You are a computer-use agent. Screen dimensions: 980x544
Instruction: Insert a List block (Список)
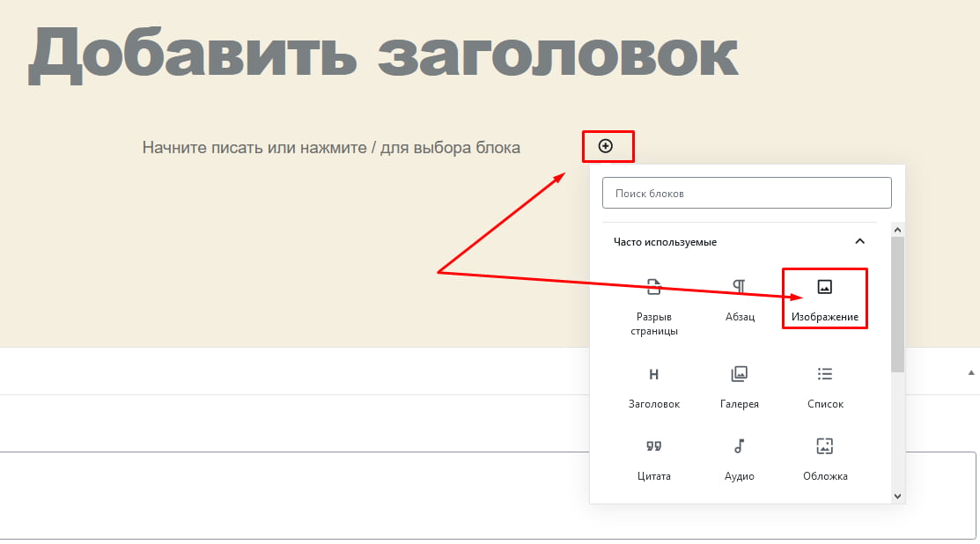coord(825,387)
